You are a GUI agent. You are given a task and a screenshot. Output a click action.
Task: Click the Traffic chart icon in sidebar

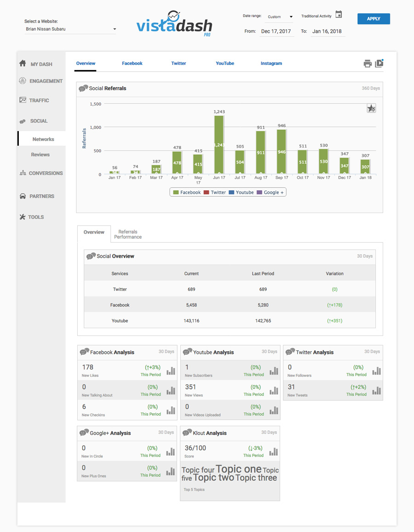pos(23,100)
